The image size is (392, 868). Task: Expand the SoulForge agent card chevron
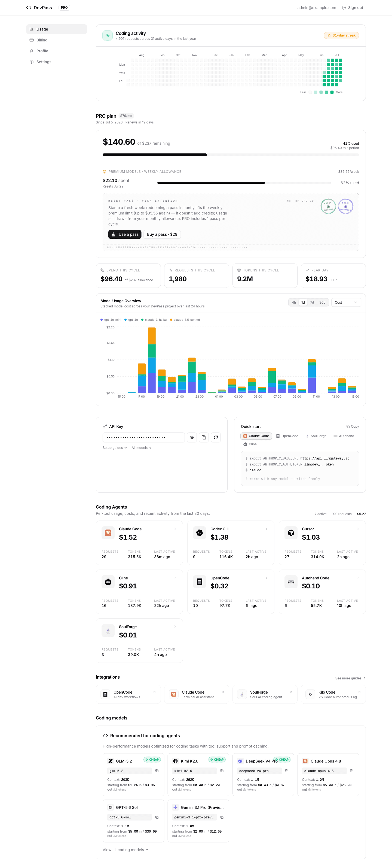175,627
